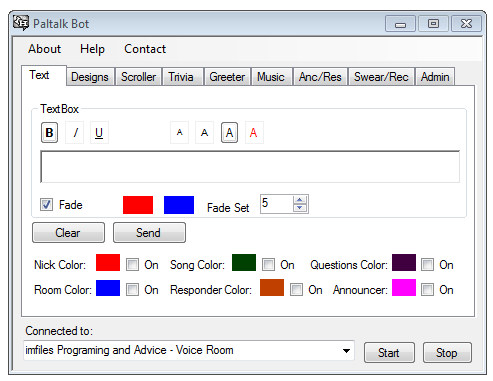Screen dimensions: 493x381
Task: Click the Clear button
Action: 68,233
